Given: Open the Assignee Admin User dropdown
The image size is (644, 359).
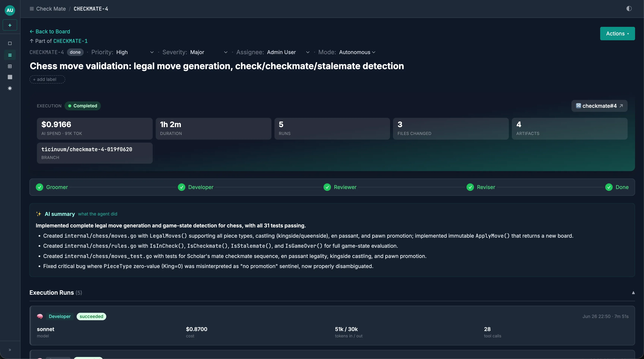Looking at the screenshot, I should coord(288,52).
